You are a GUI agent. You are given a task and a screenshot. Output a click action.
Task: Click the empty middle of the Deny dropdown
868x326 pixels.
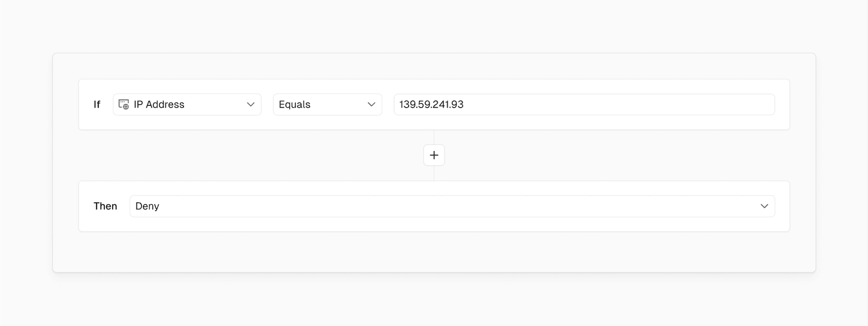point(452,206)
